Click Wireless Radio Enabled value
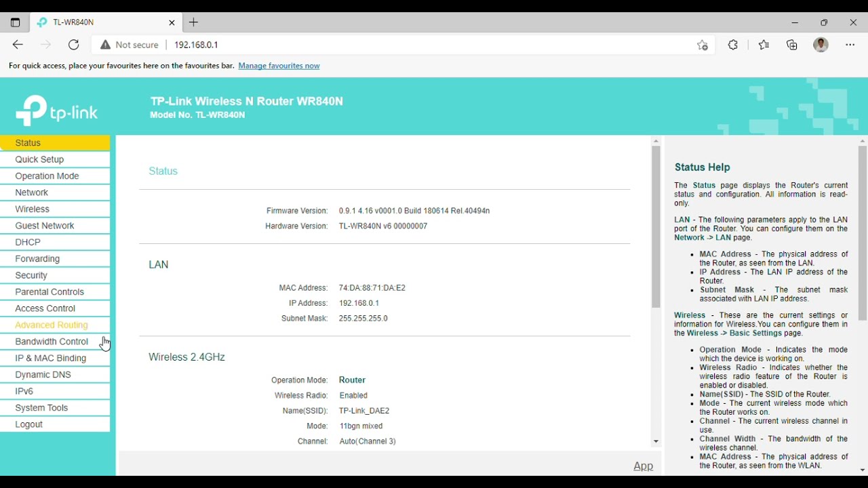The width and height of the screenshot is (868, 488). [x=354, y=396]
